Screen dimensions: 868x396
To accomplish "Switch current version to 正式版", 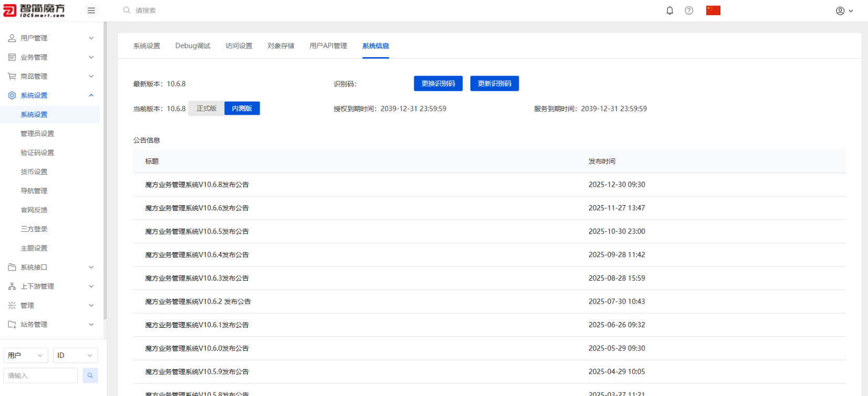I will point(206,109).
